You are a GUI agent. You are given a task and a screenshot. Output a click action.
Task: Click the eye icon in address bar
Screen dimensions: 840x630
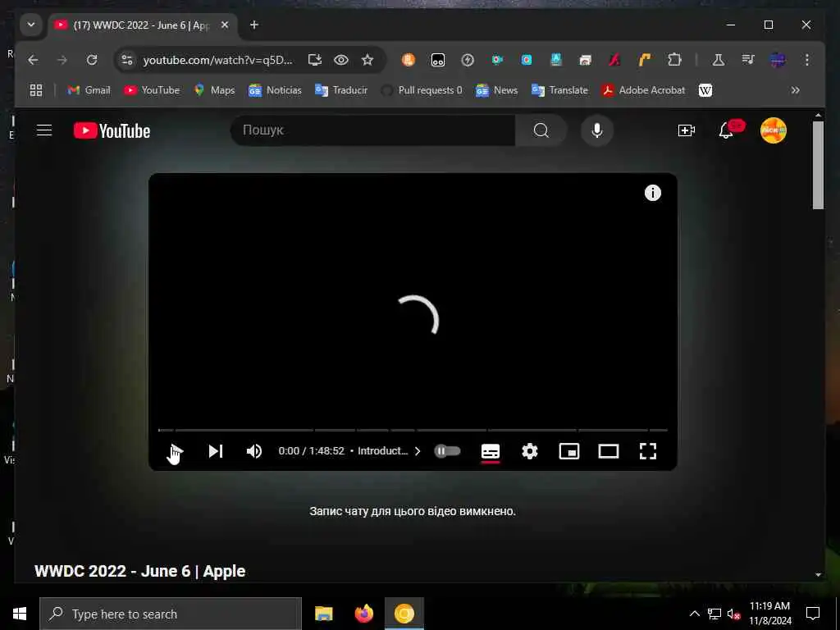point(341,60)
